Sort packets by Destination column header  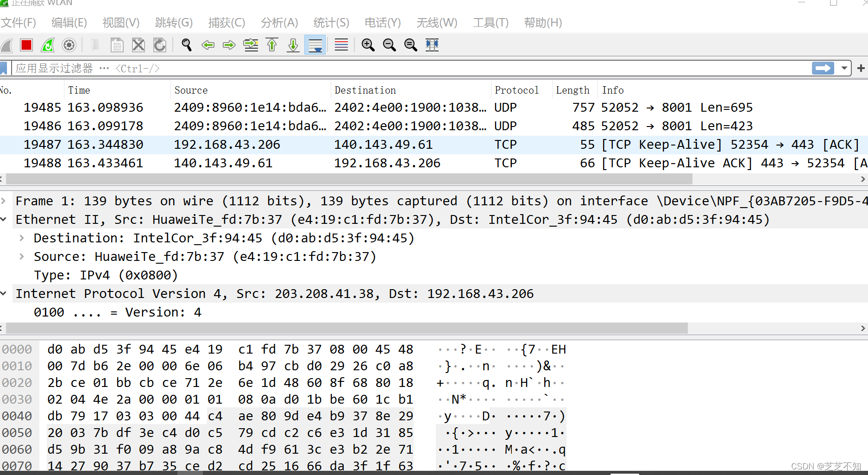pos(411,90)
